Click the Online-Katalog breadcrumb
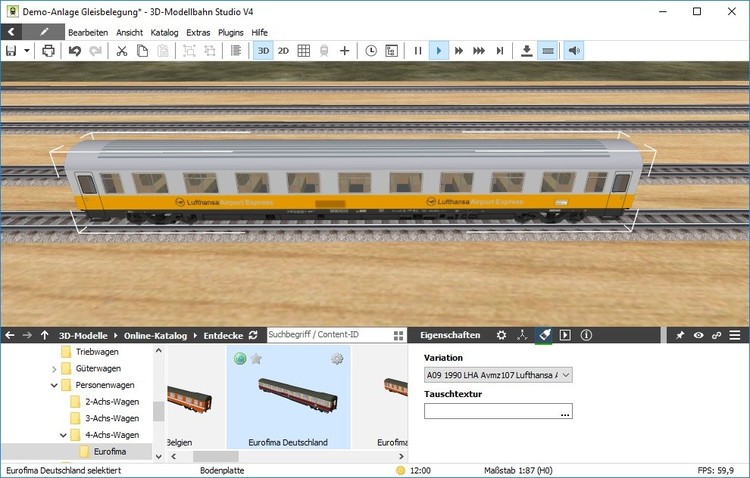This screenshot has width=750, height=478. (155, 335)
